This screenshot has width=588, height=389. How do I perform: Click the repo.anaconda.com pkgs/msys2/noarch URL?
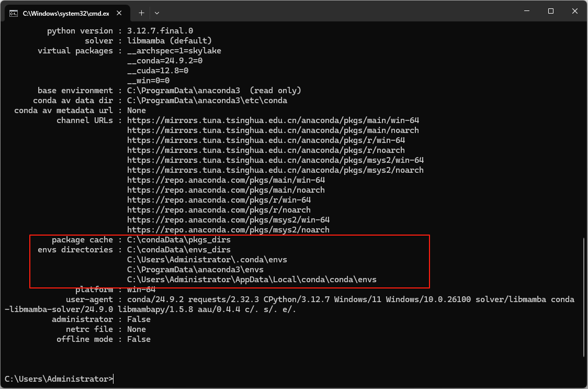pyautogui.click(x=228, y=230)
